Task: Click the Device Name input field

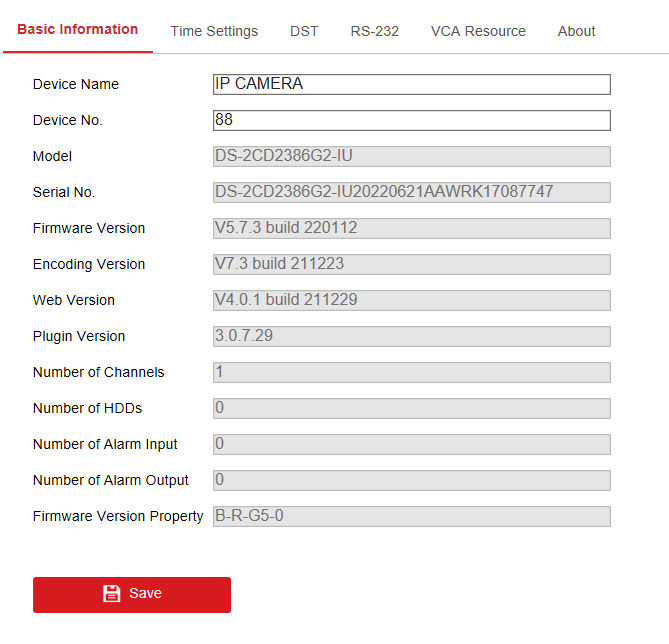Action: (411, 85)
